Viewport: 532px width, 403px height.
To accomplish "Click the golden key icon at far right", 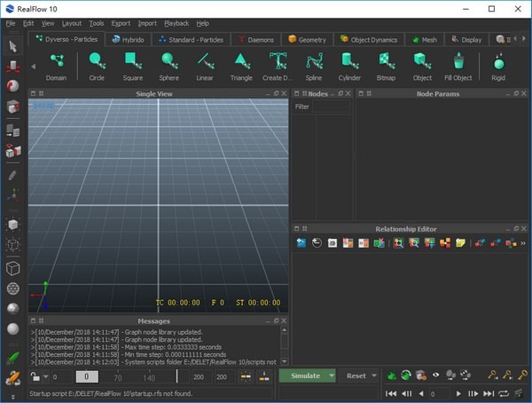I will [522, 375].
